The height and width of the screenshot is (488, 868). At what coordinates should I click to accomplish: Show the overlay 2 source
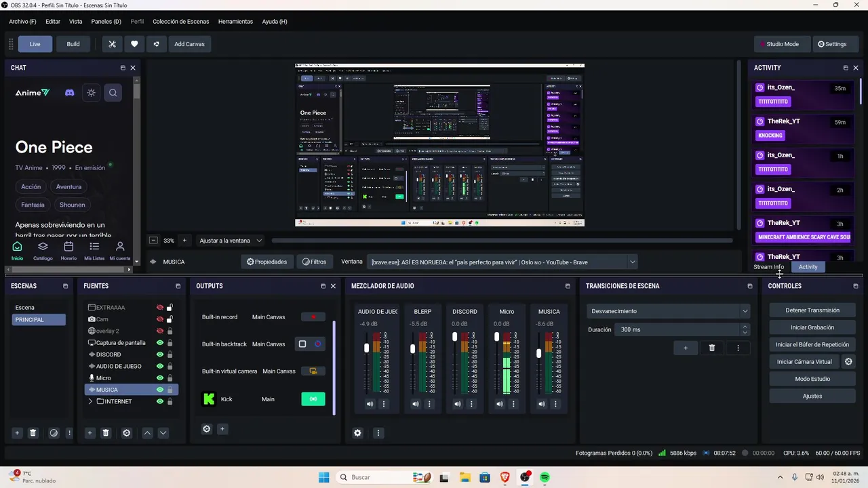pyautogui.click(x=160, y=331)
